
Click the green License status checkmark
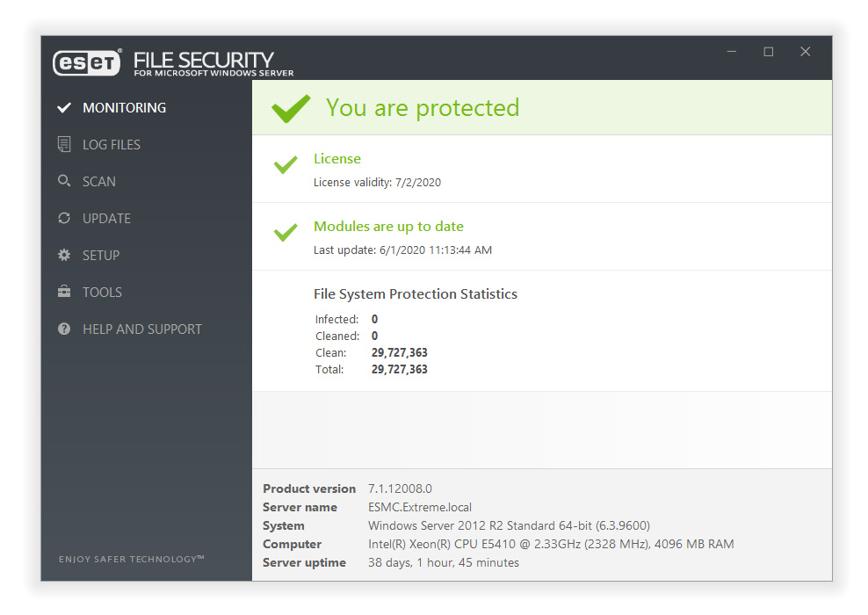coord(286,164)
